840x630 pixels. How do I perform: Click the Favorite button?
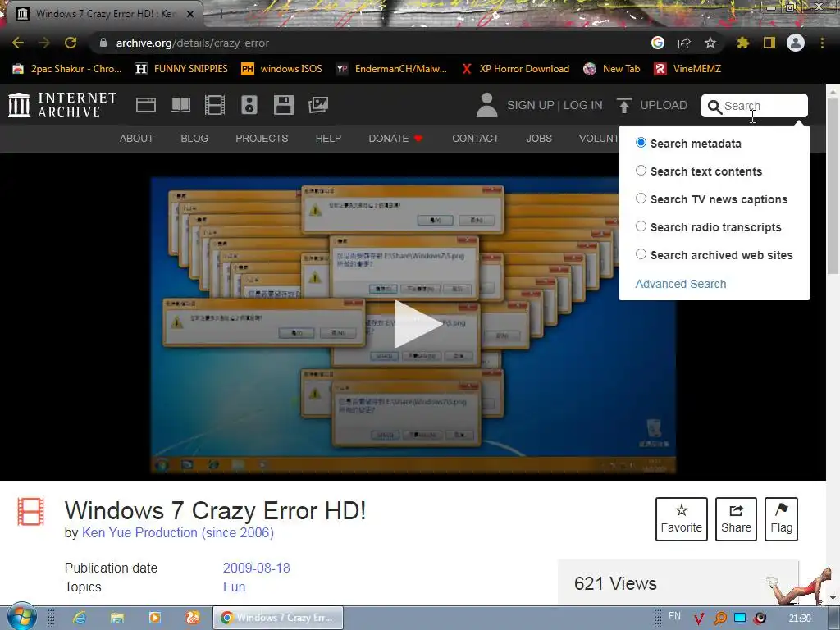682,519
